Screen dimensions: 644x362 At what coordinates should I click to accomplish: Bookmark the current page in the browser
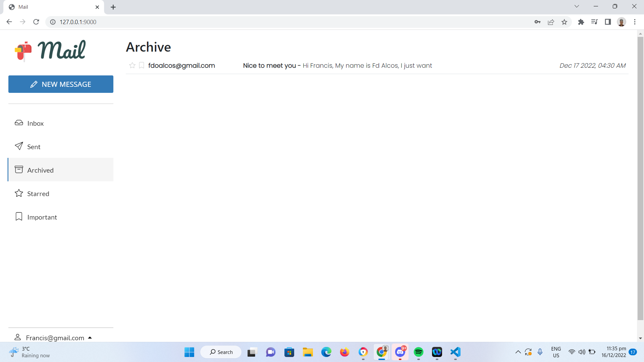point(565,22)
